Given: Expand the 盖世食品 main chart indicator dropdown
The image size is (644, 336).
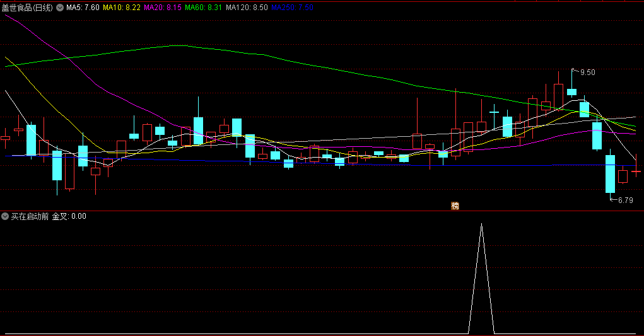Looking at the screenshot, I should pos(60,8).
